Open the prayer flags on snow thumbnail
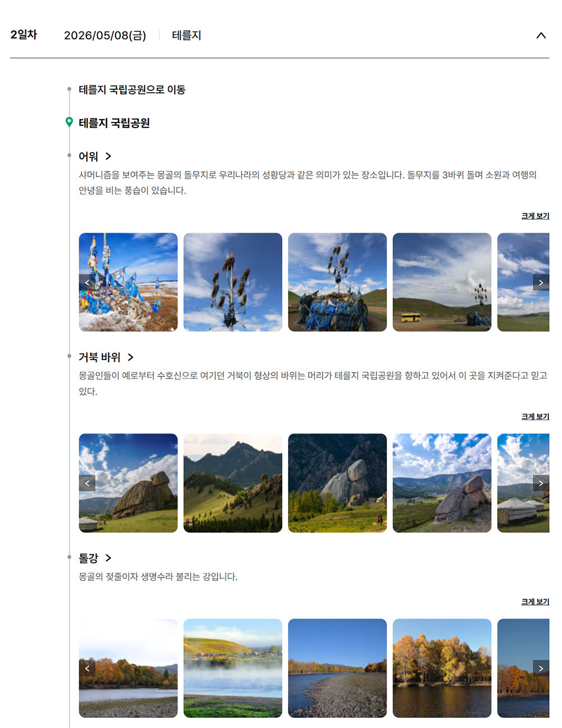 pyautogui.click(x=128, y=282)
